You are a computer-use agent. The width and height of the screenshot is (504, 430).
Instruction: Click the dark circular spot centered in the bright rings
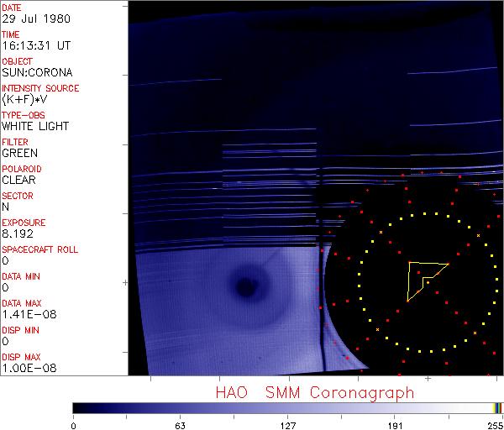point(244,287)
